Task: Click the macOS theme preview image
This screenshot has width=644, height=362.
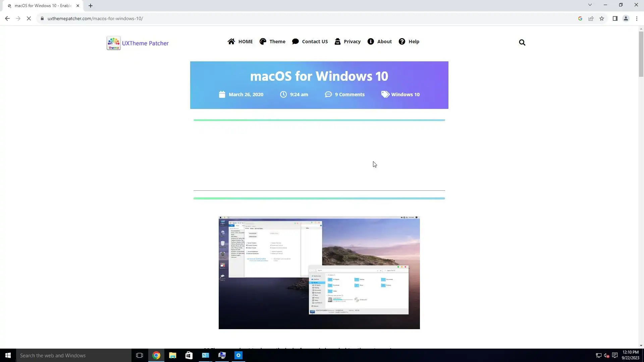Action: pyautogui.click(x=319, y=273)
